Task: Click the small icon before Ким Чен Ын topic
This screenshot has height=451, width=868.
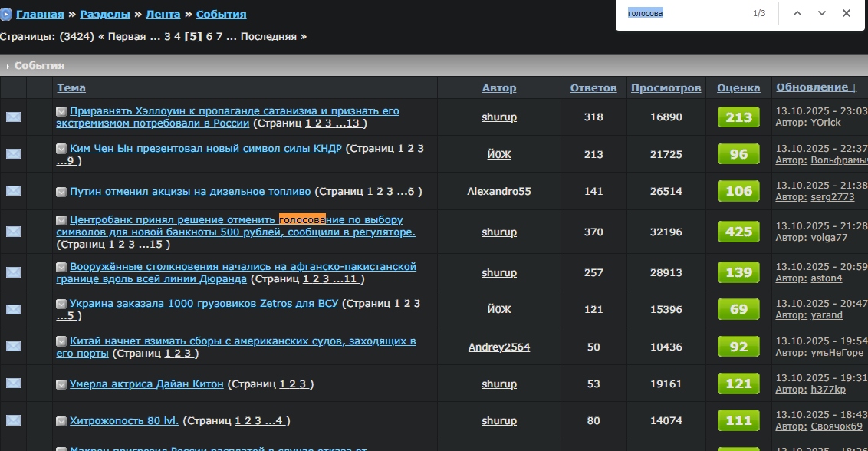Action: [x=61, y=149]
